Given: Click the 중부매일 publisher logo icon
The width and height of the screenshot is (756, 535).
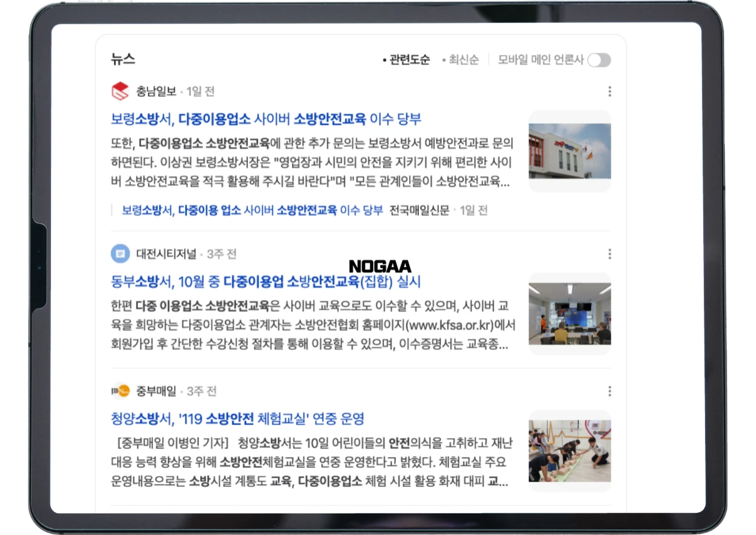Looking at the screenshot, I should tap(119, 391).
